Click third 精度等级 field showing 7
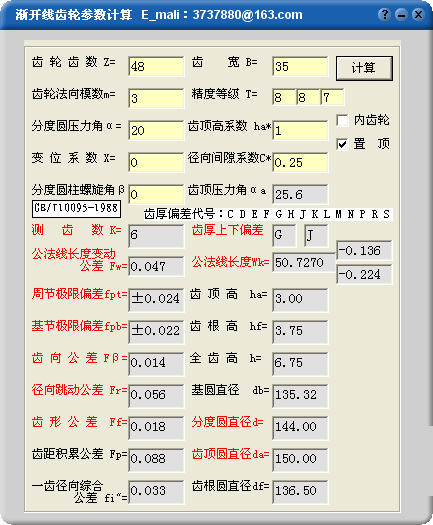Viewport: 433px width, 525px height. [x=332, y=97]
